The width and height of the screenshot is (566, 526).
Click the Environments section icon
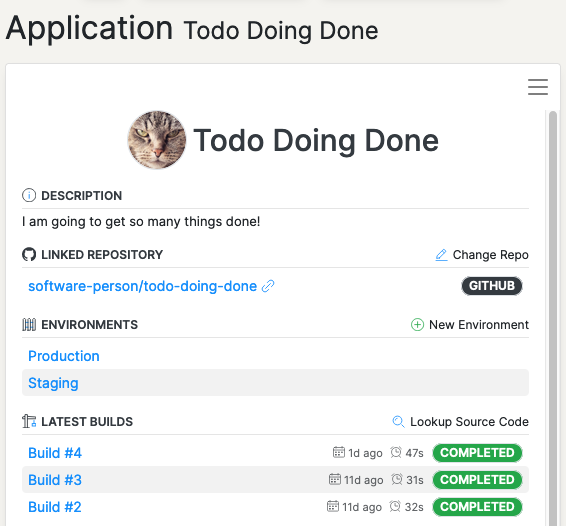(x=29, y=325)
